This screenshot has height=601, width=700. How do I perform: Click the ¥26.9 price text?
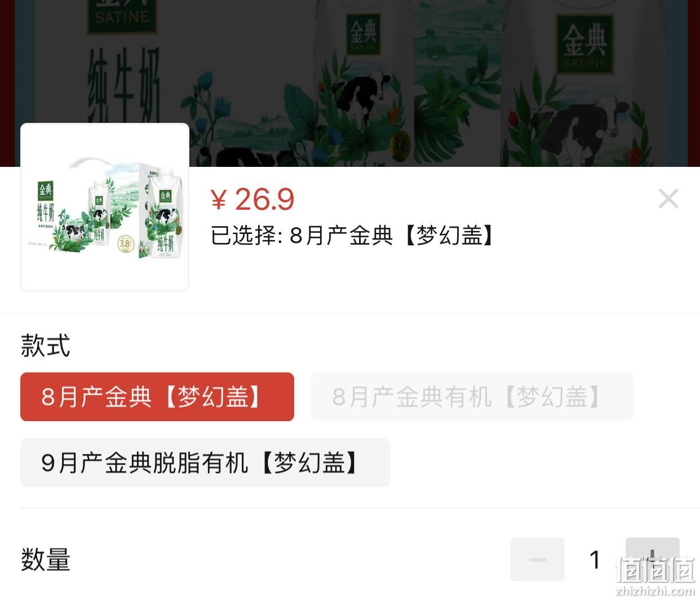[x=252, y=200]
